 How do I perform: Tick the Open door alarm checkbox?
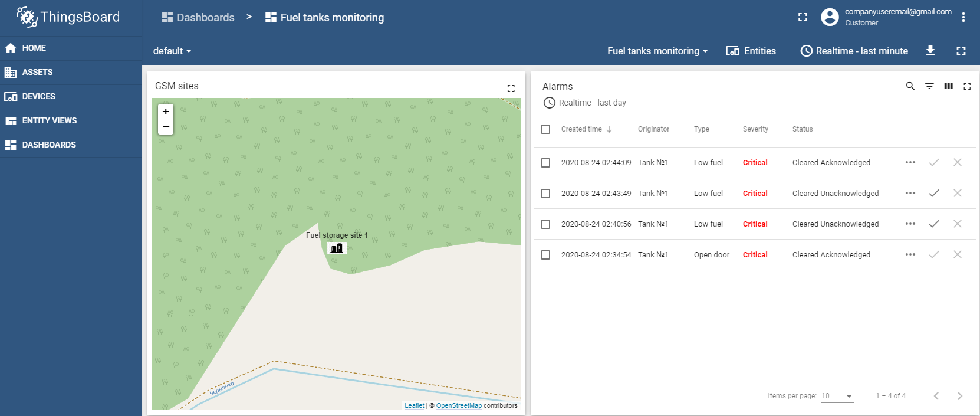pyautogui.click(x=545, y=255)
